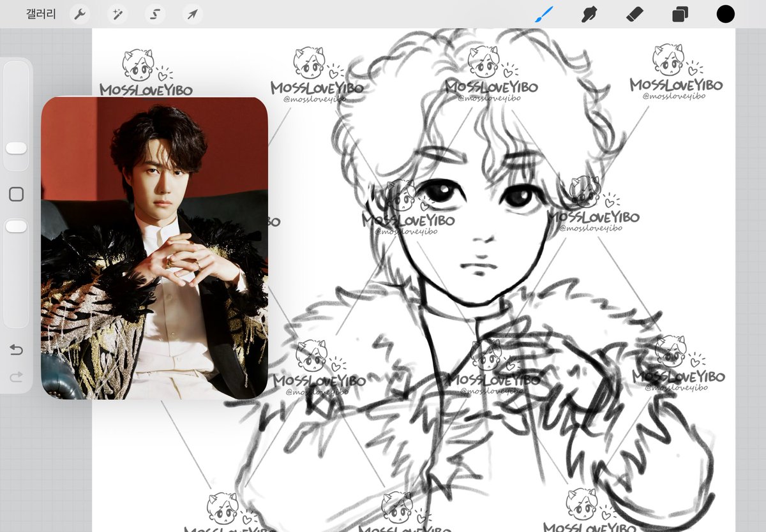Select the Transform arrow tool
This screenshot has width=766, height=532.
point(192,14)
